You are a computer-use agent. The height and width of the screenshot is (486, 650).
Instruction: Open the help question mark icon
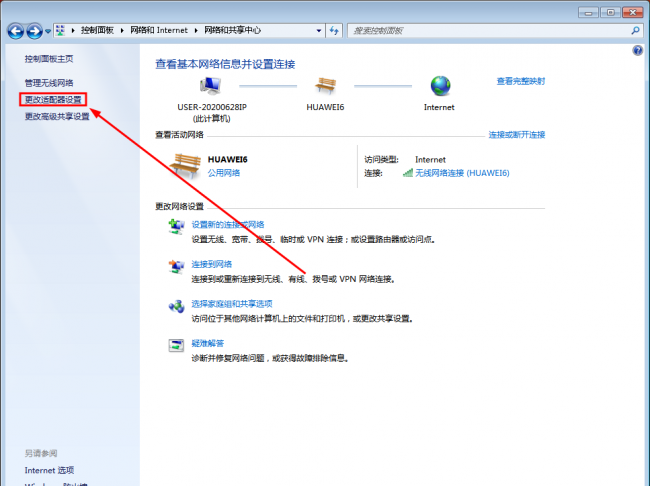[x=638, y=51]
